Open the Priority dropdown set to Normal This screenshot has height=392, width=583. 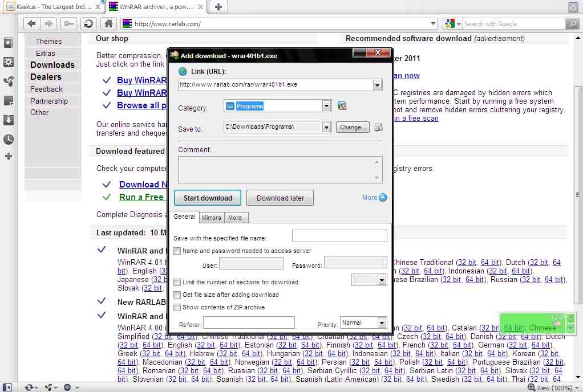pyautogui.click(x=382, y=323)
